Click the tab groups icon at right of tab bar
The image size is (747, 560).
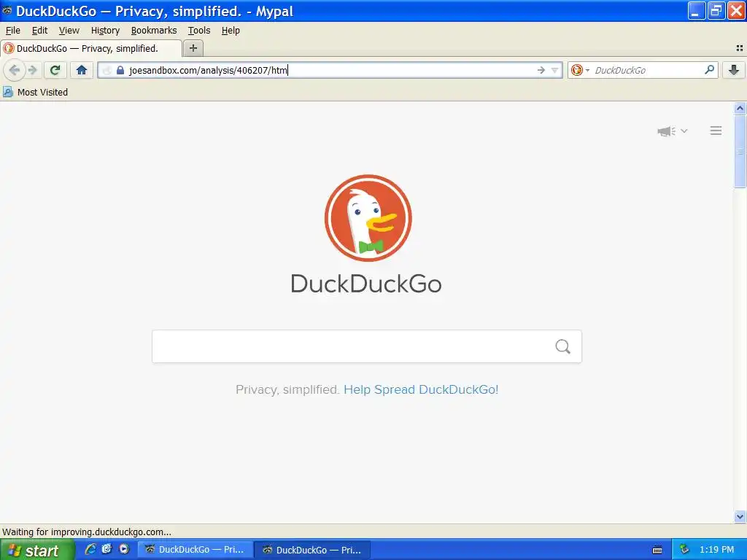point(740,48)
